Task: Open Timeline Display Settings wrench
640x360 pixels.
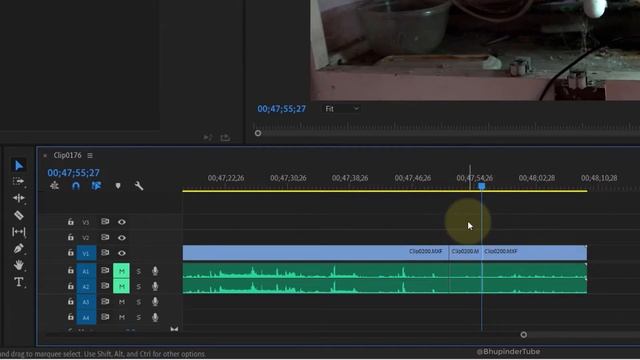Action: pyautogui.click(x=139, y=186)
